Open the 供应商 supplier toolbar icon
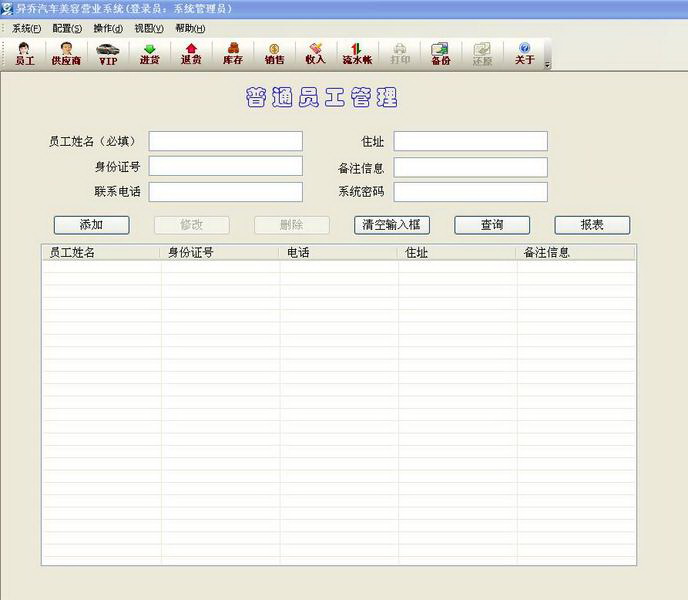 66,54
